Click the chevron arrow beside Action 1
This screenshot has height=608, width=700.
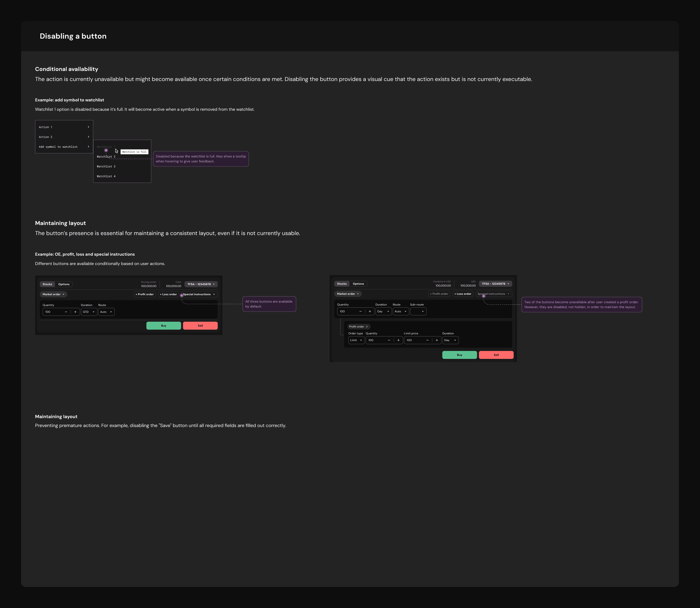[x=88, y=127]
